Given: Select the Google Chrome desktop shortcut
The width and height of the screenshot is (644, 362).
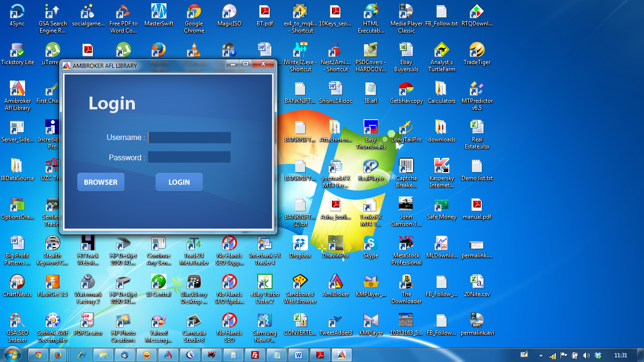Looking at the screenshot, I should tap(194, 19).
